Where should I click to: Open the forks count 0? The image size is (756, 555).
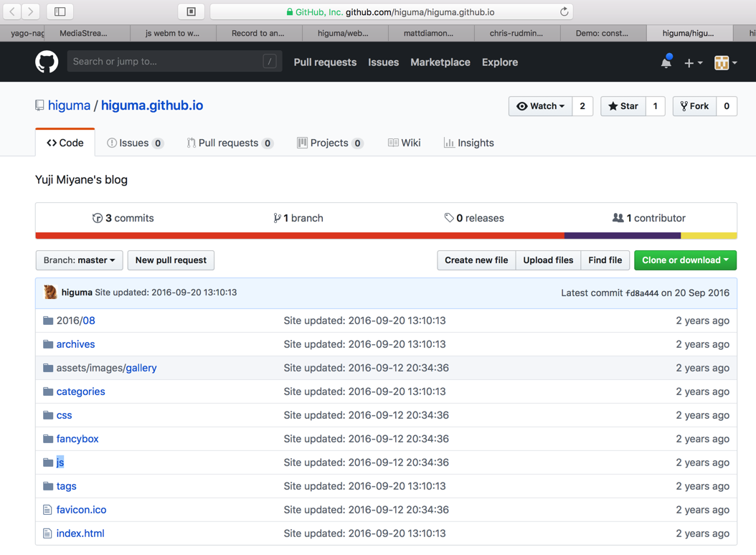[727, 106]
